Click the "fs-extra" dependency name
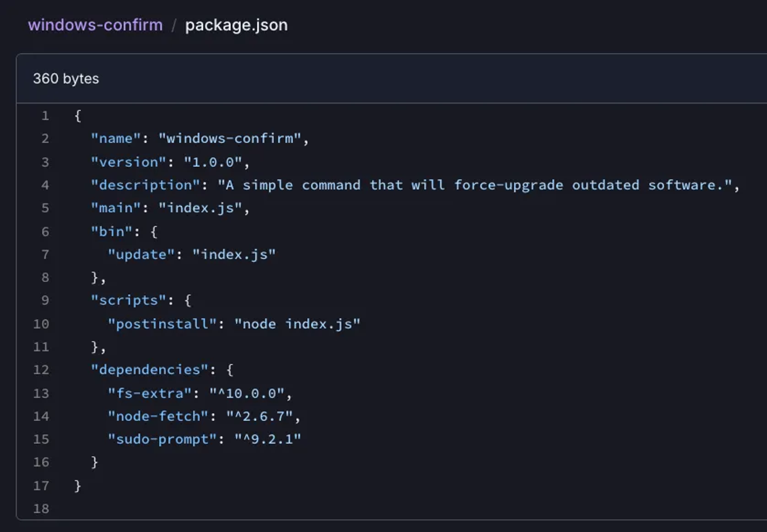767x532 pixels. coord(150,393)
